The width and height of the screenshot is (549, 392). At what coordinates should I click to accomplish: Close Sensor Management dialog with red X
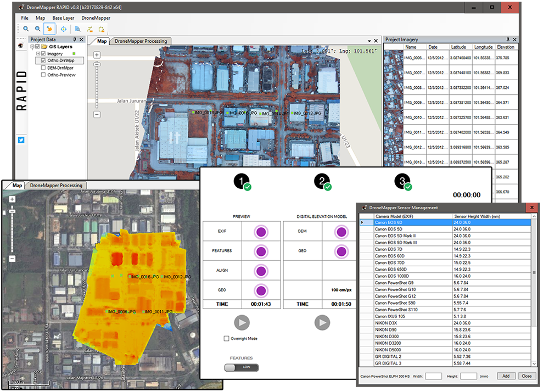pyautogui.click(x=532, y=208)
